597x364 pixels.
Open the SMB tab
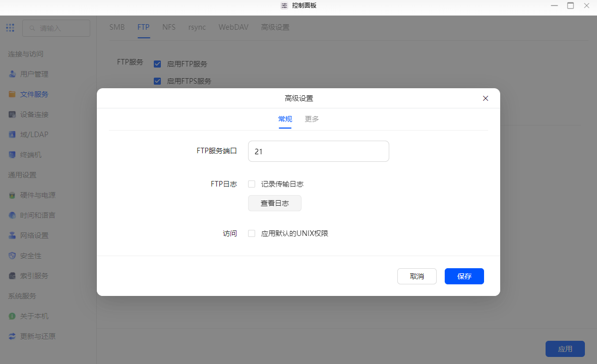tap(117, 27)
